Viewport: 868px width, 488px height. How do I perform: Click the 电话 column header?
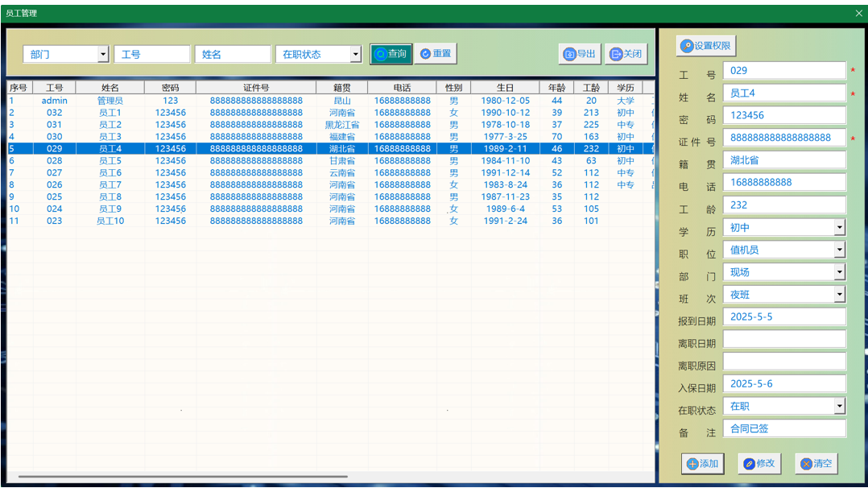pos(403,88)
